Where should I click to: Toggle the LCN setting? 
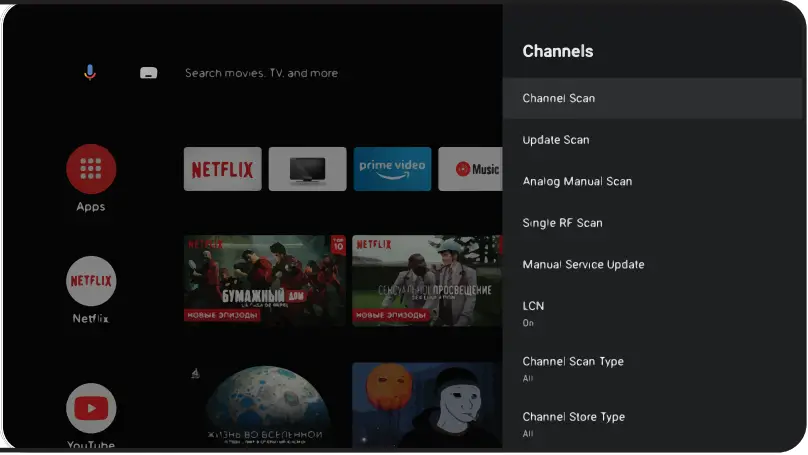[x=653, y=313]
